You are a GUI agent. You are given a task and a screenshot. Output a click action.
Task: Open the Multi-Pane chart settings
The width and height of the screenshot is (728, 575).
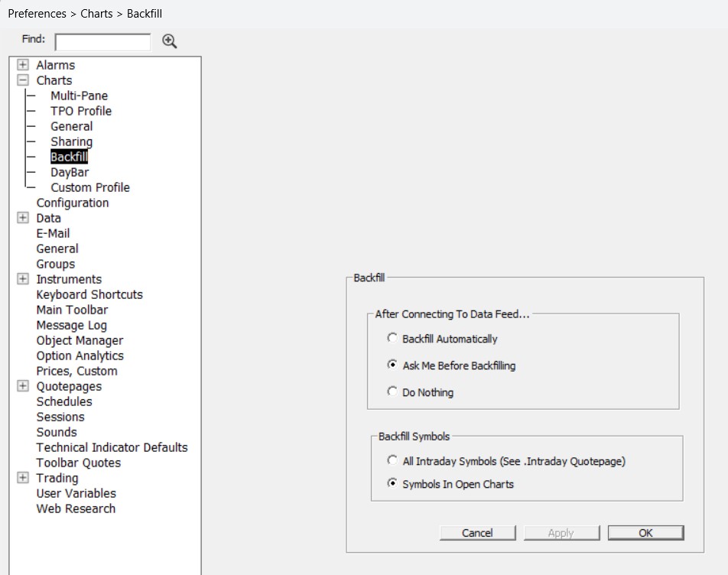click(79, 96)
